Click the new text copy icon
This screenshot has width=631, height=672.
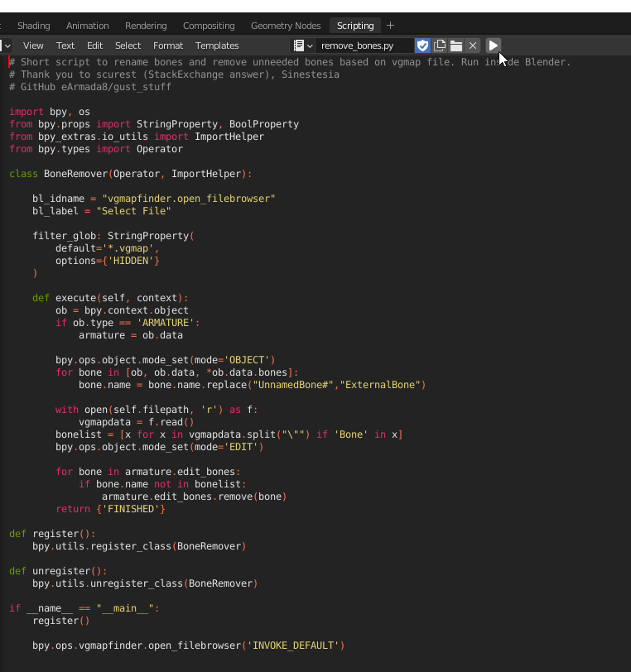[x=439, y=46]
